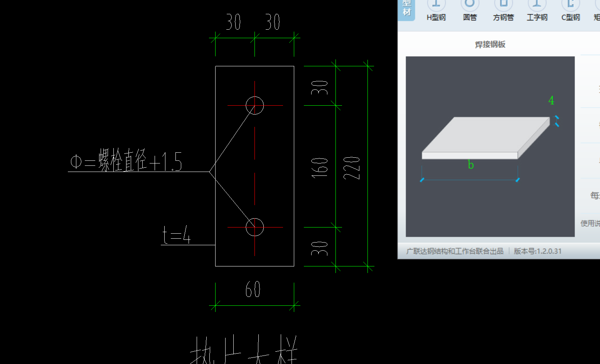Click the upper vertical 30 dimension
Screen dimensions: 600x364
320,88
